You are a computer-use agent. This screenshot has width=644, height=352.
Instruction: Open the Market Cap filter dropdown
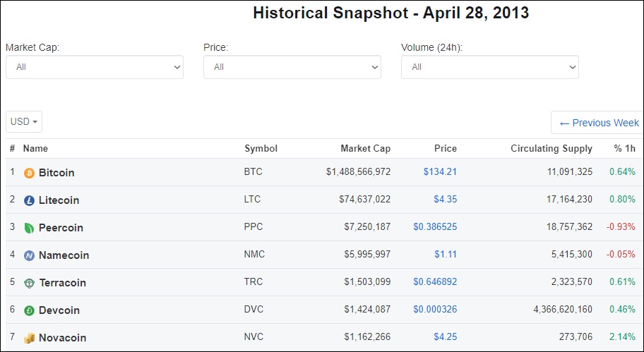pos(95,67)
